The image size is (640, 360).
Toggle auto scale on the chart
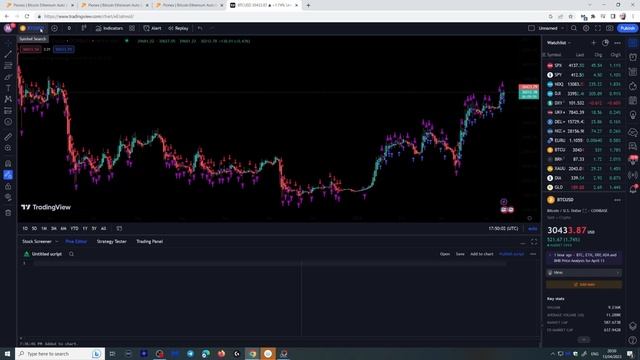(532, 229)
